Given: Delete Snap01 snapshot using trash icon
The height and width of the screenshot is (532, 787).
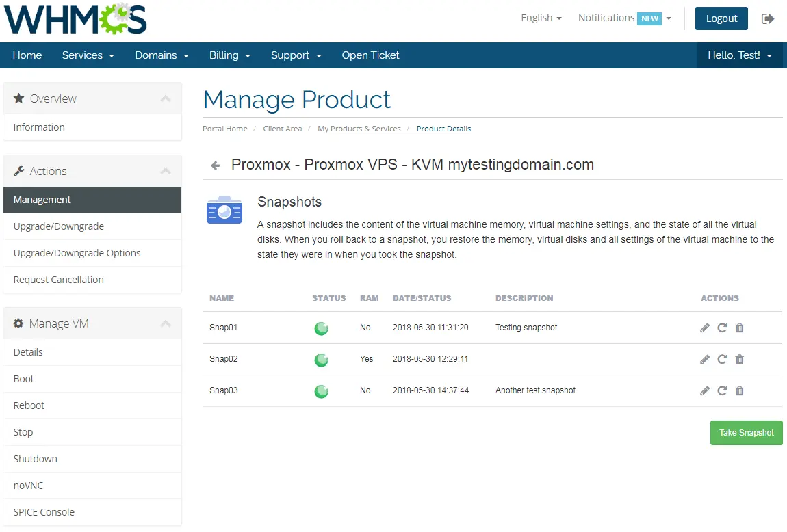Looking at the screenshot, I should (739, 328).
